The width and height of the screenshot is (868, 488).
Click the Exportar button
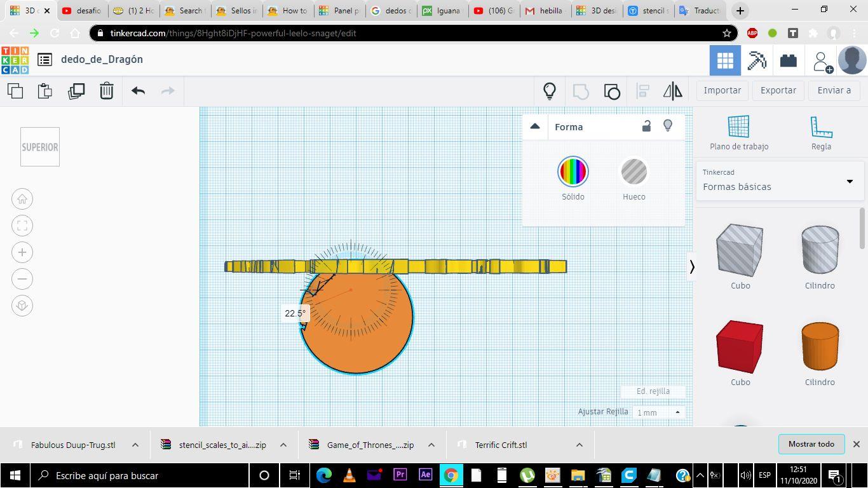(778, 90)
